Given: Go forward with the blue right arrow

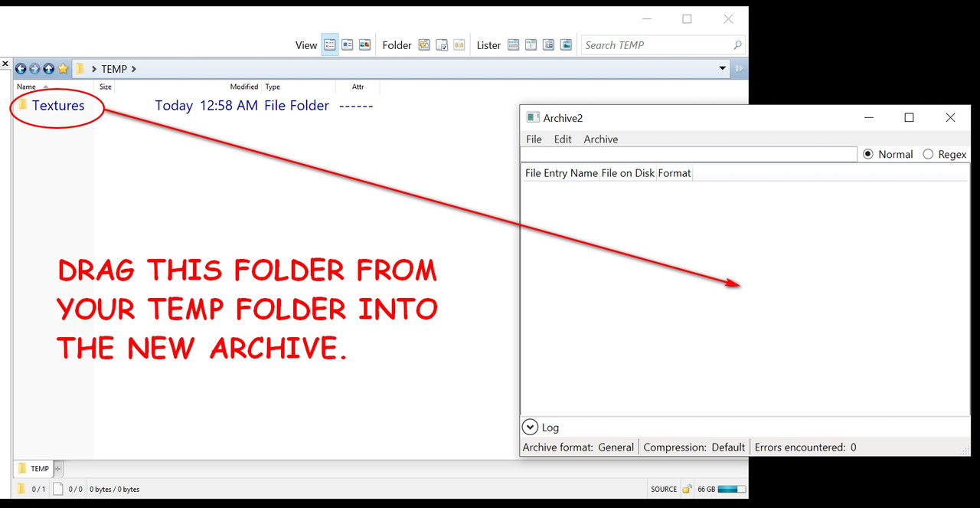Looking at the screenshot, I should pos(34,69).
